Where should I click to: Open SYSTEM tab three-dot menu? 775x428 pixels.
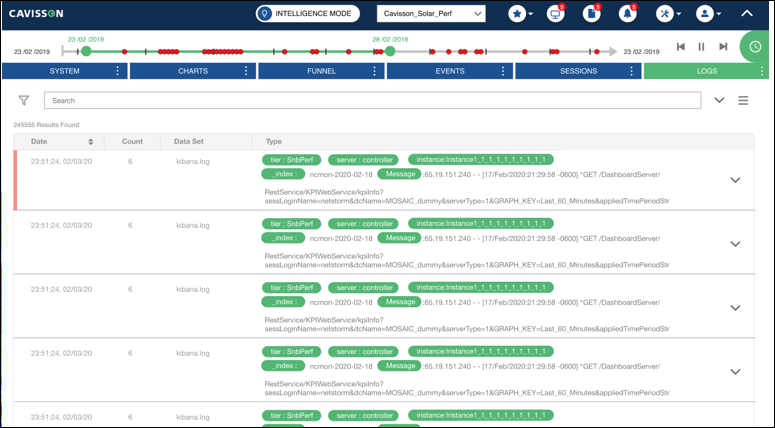coord(118,71)
